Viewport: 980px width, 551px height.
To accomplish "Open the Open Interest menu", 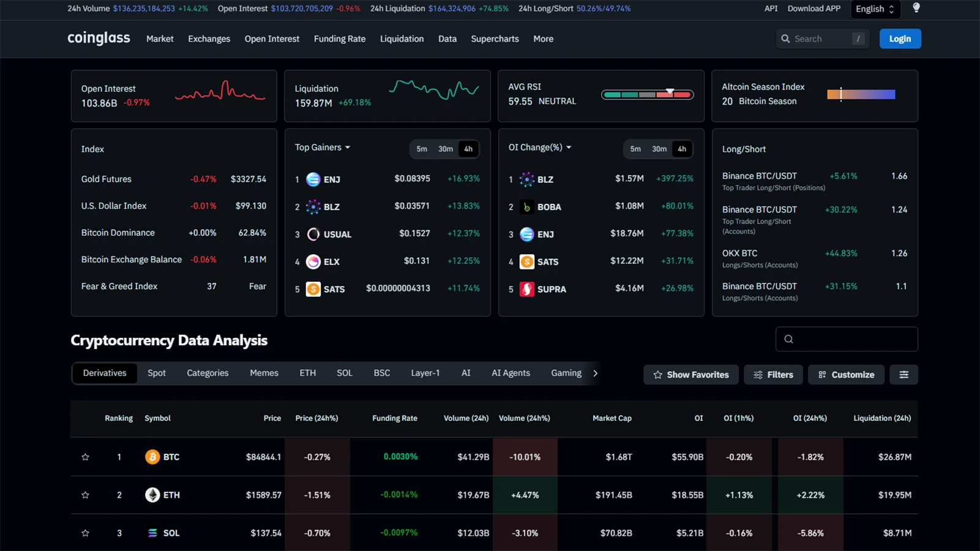I will click(x=272, y=39).
